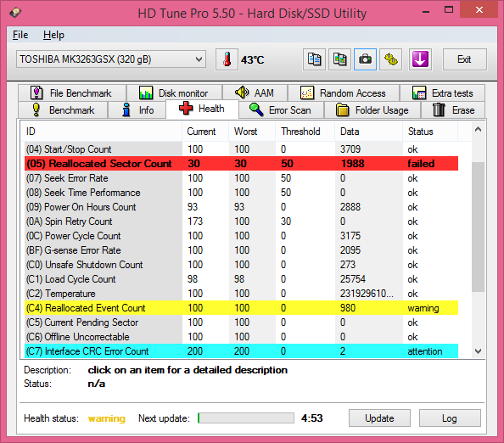The width and height of the screenshot is (504, 443).
Task: Click the yellow 'warning' health status text
Action: pos(107,418)
